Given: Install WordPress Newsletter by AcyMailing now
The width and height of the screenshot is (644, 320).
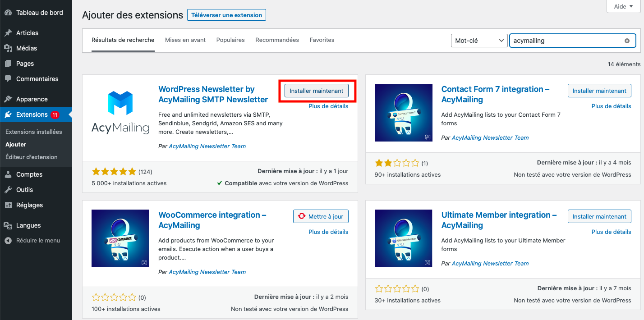Looking at the screenshot, I should click(x=317, y=91).
